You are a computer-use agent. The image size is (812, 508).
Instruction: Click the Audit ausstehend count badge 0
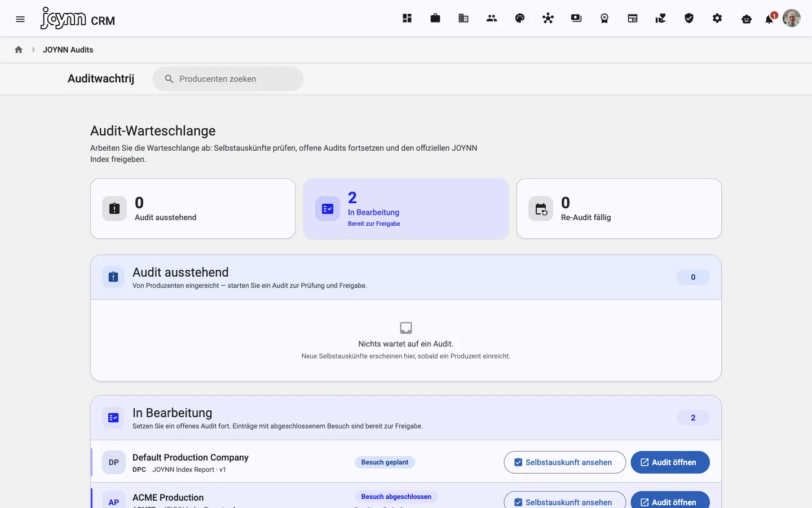[693, 277]
